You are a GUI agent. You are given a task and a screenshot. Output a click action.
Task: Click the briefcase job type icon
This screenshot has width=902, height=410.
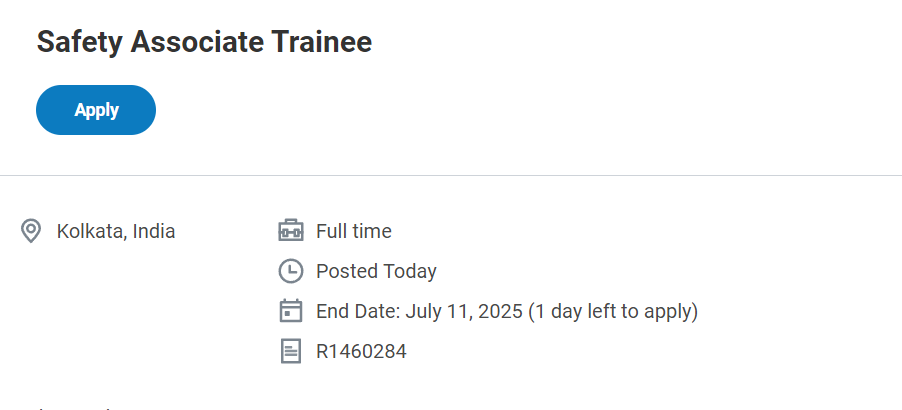291,231
